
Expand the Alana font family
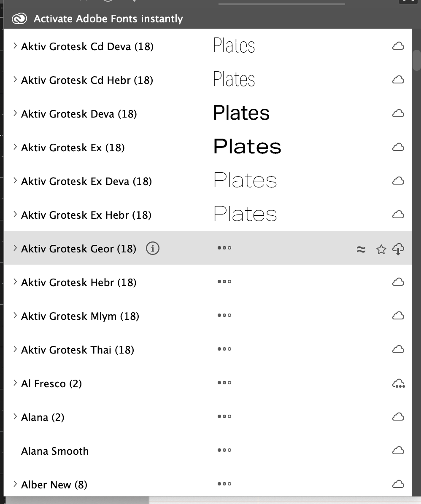(x=15, y=417)
